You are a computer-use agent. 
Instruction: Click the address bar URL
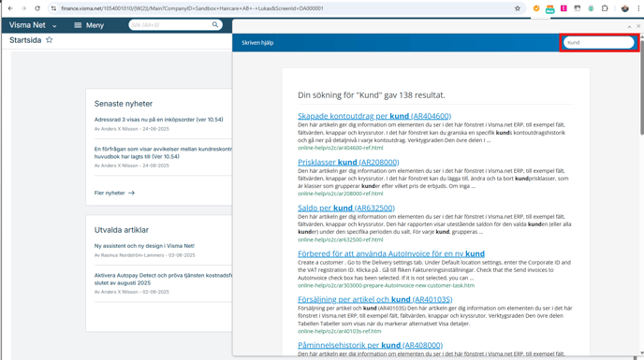coord(192,8)
